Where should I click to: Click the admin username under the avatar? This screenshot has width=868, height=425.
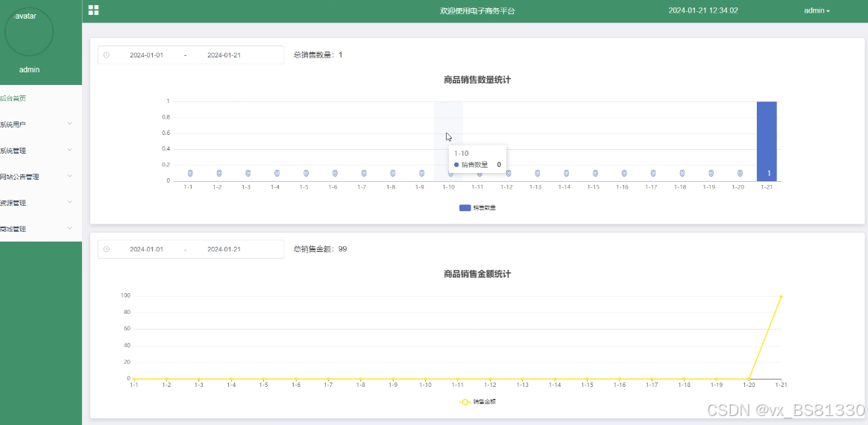coord(29,70)
